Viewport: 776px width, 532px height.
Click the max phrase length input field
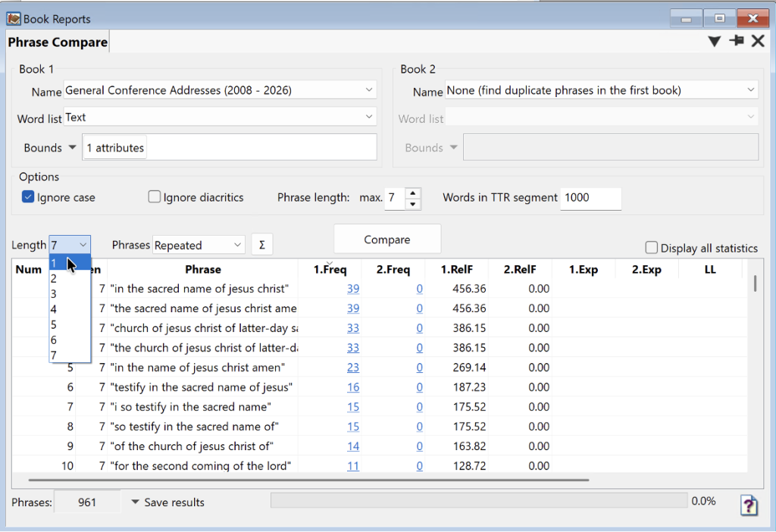(394, 198)
